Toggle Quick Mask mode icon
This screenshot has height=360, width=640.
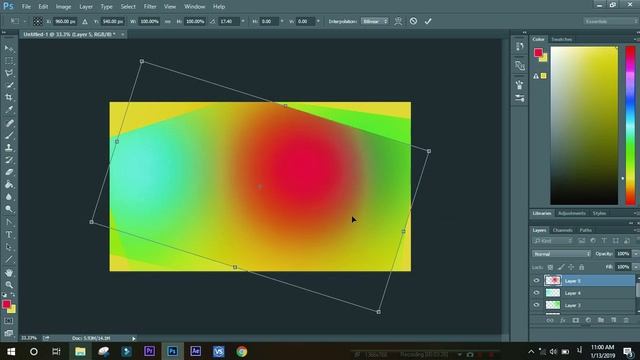click(9, 321)
